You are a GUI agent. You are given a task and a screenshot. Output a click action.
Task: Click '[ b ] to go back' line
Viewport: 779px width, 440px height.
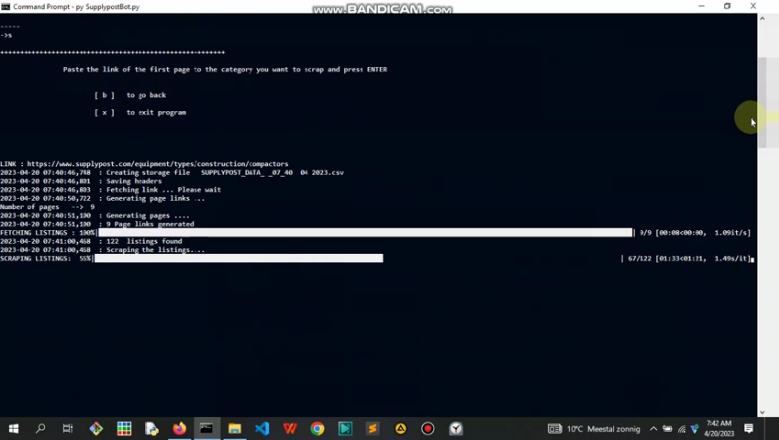click(130, 95)
